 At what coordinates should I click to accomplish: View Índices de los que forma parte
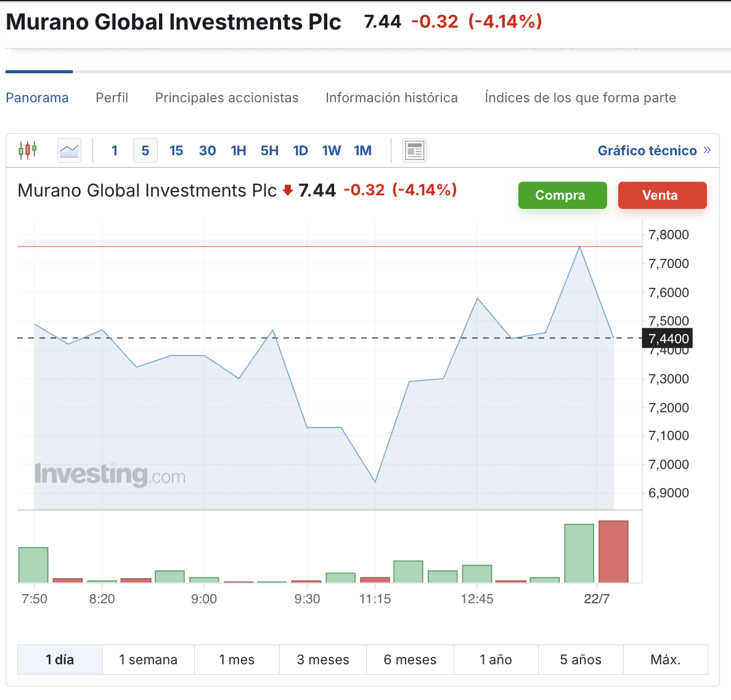[x=581, y=98]
